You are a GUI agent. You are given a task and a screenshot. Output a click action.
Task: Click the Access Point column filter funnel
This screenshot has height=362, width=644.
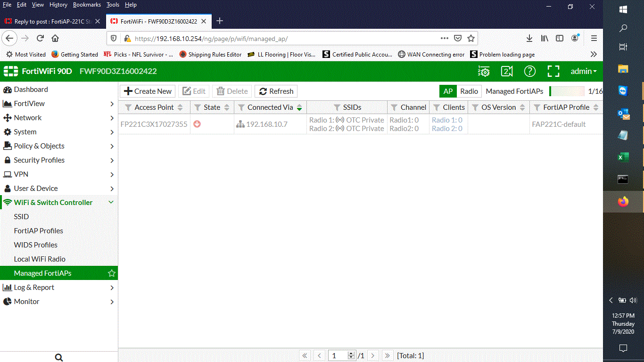(x=128, y=107)
